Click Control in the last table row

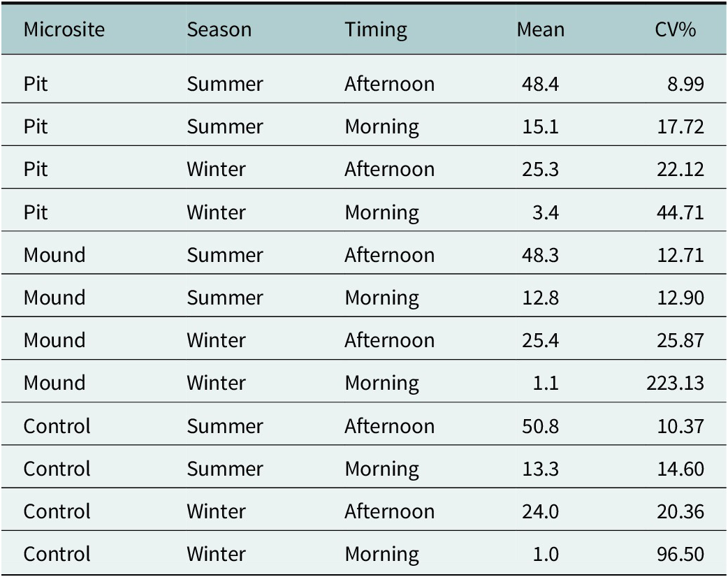tap(57, 554)
